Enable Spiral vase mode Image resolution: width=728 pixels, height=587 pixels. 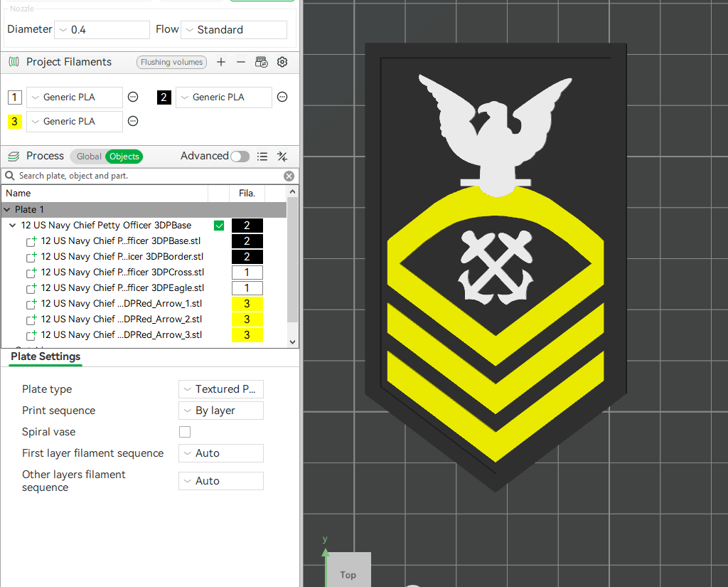(185, 432)
